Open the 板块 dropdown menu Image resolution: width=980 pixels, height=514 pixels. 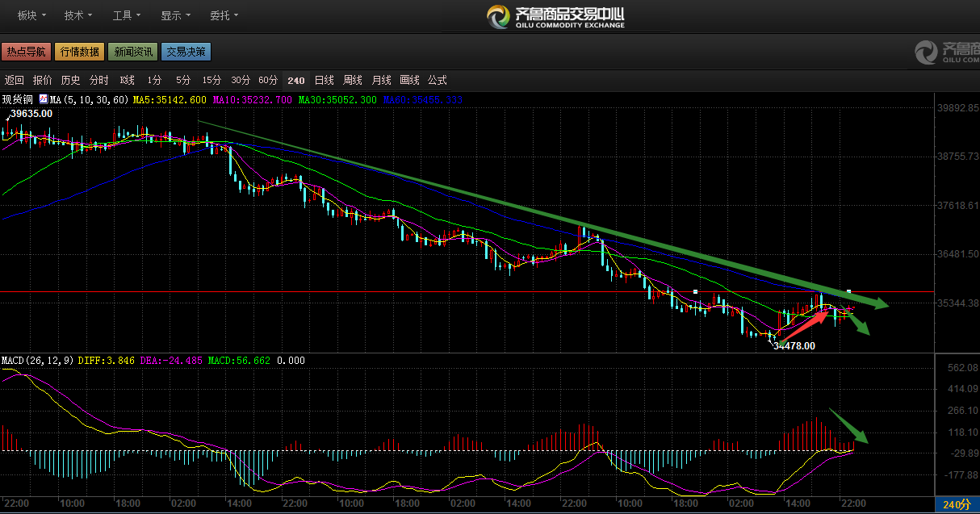click(31, 15)
